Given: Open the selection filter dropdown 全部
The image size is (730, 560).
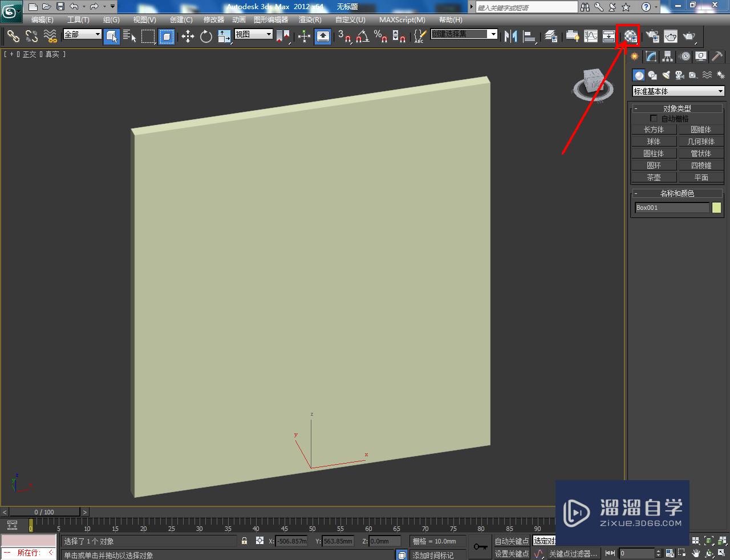Looking at the screenshot, I should click(82, 34).
